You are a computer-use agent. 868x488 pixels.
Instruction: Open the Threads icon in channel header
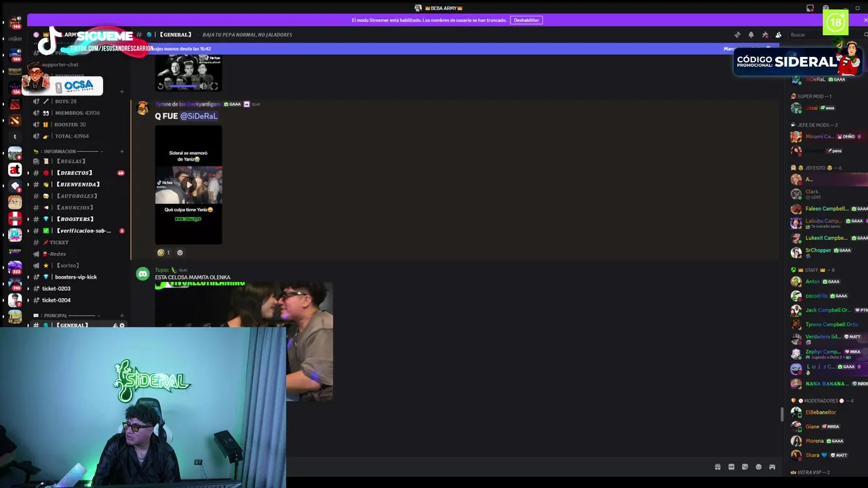[737, 35]
